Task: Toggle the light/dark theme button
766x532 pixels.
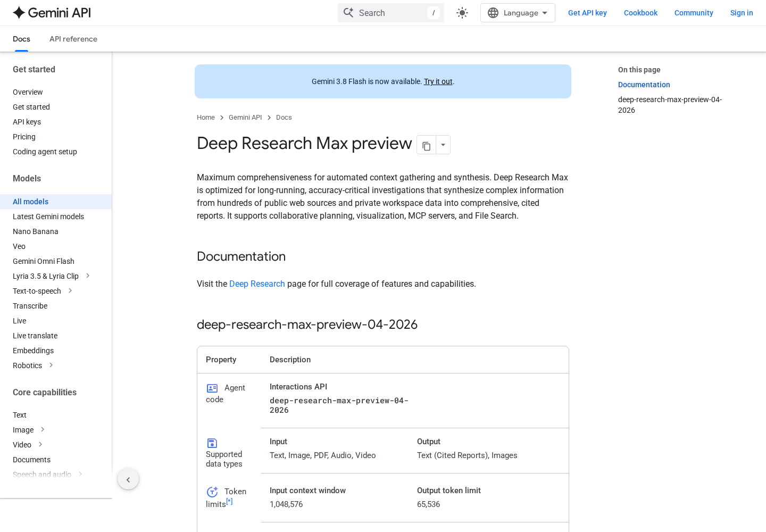Action: click(x=462, y=13)
